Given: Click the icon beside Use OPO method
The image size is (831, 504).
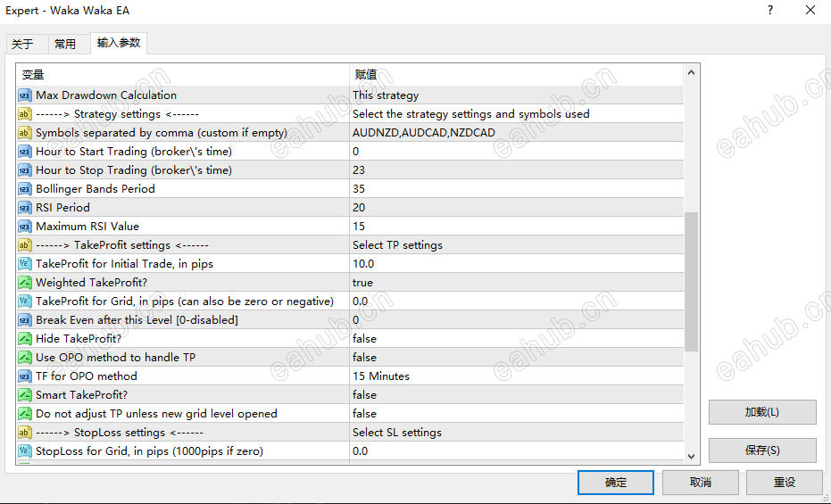Looking at the screenshot, I should [24, 358].
